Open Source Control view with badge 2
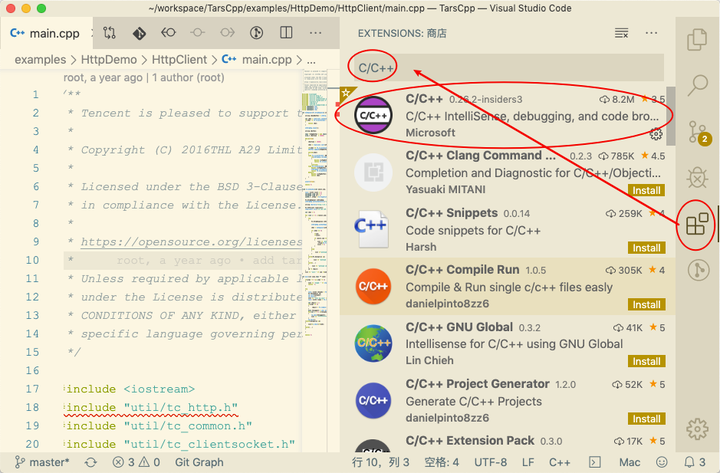This screenshot has width=720, height=473. (699, 133)
